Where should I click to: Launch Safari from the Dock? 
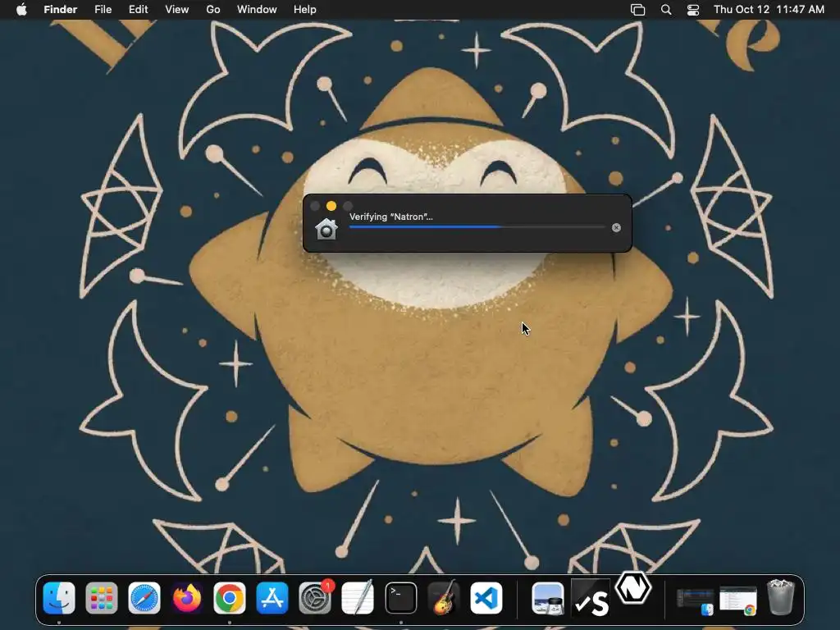[144, 598]
